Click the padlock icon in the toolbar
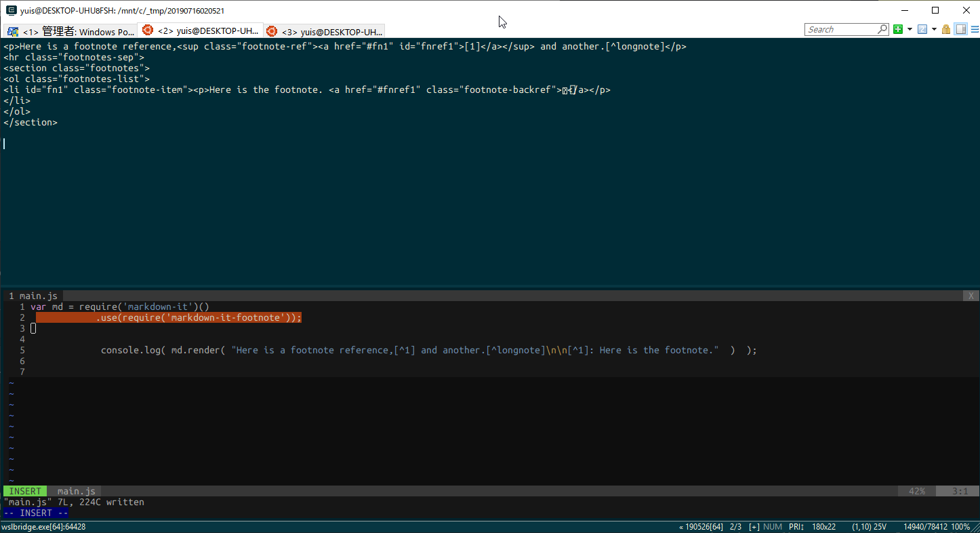Screen dimensions: 980x533 (x=946, y=29)
